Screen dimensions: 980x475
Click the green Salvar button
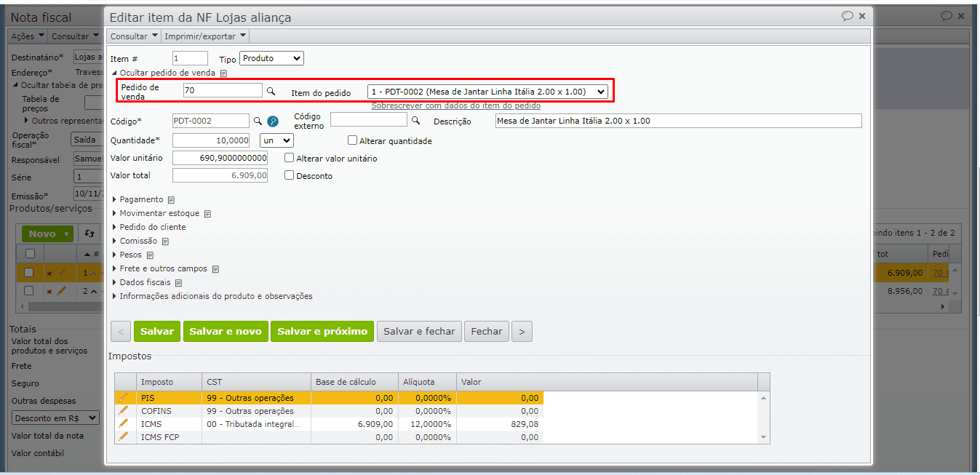click(157, 331)
